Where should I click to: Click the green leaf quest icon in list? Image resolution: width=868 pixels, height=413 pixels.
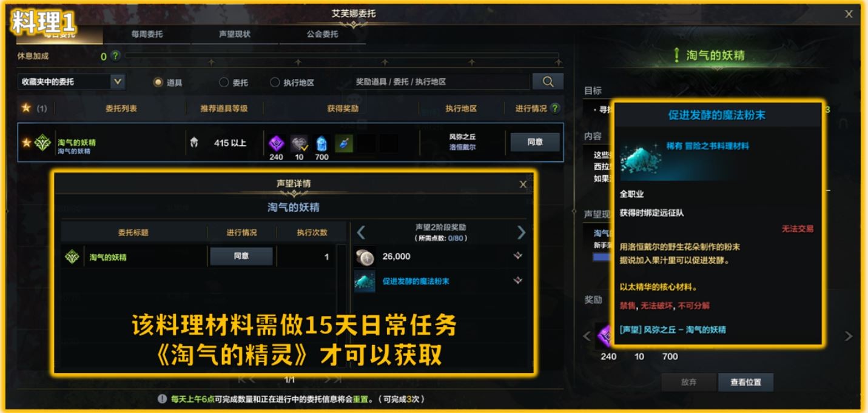[43, 143]
